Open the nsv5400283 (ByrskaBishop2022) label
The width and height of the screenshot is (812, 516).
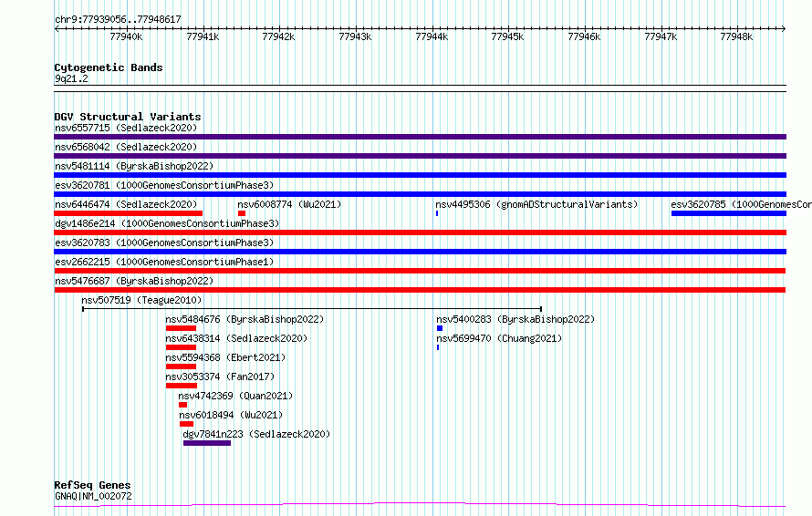click(x=515, y=319)
